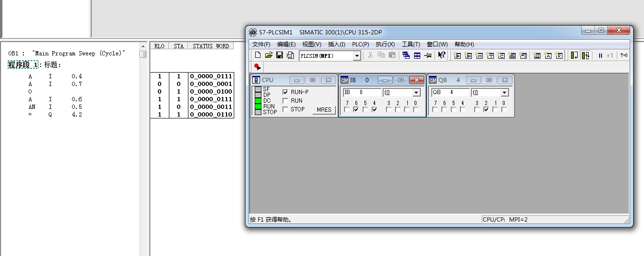Insert a Bit Memory (M) view

point(479,55)
